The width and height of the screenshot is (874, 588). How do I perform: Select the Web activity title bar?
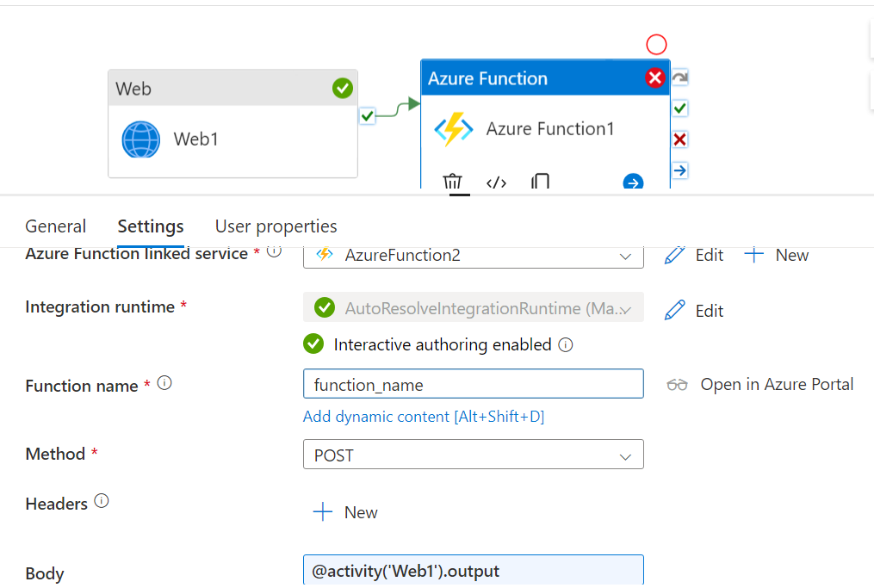click(232, 88)
